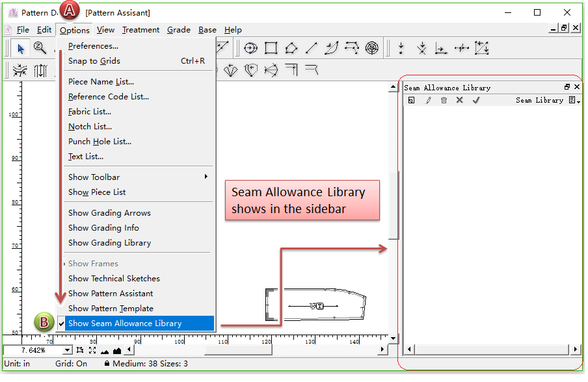Image resolution: width=588 pixels, height=382 pixels.
Task: Select the rectangle drawing tool
Action: pyautogui.click(x=271, y=48)
